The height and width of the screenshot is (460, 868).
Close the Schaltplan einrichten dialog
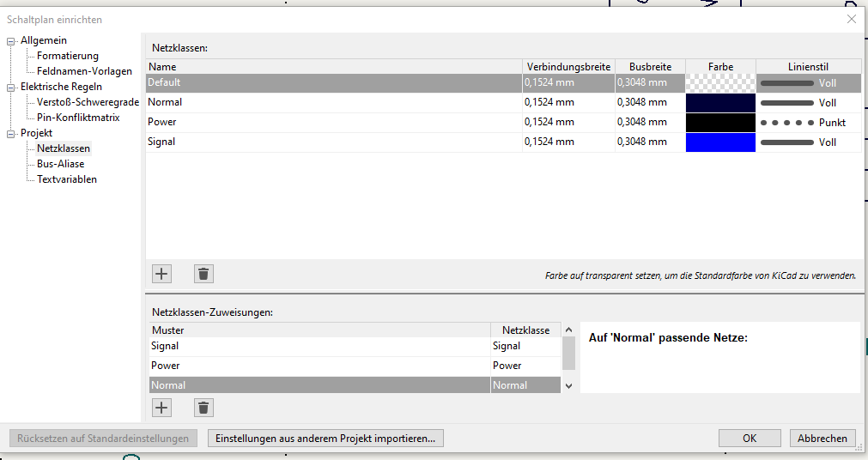click(852, 20)
